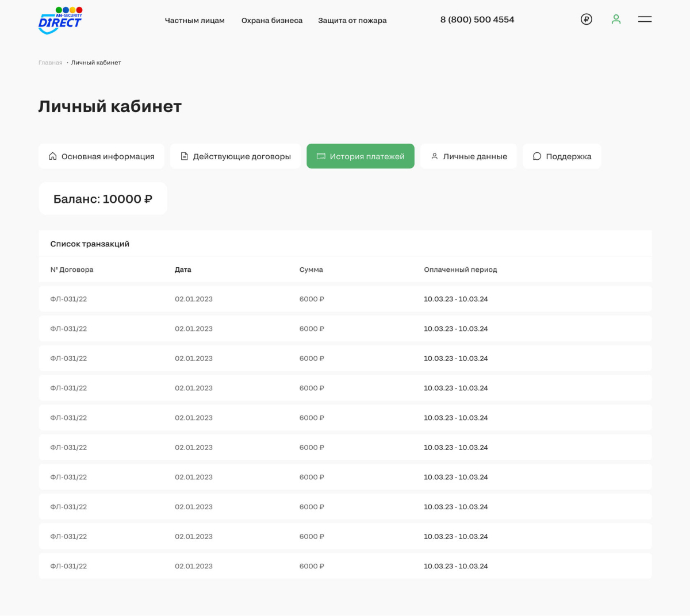The image size is (690, 616).
Task: Open the hamburger menu
Action: click(x=645, y=20)
